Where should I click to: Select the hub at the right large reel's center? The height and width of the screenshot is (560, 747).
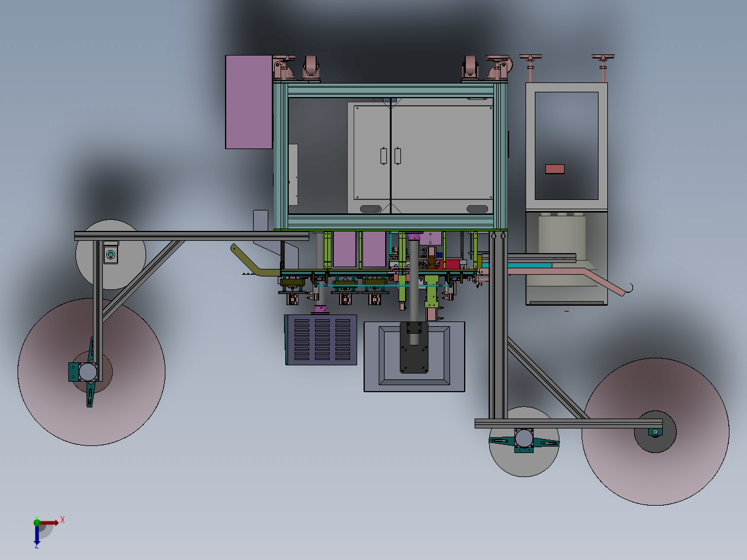pos(655,432)
